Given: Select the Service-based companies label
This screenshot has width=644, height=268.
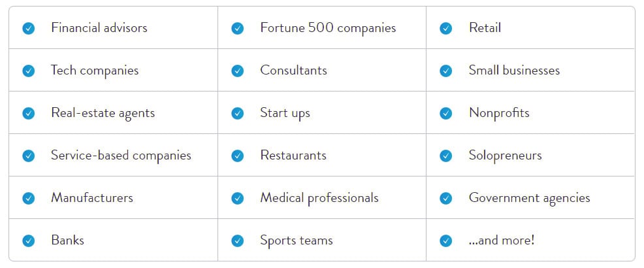Looking at the screenshot, I should click(x=121, y=156).
